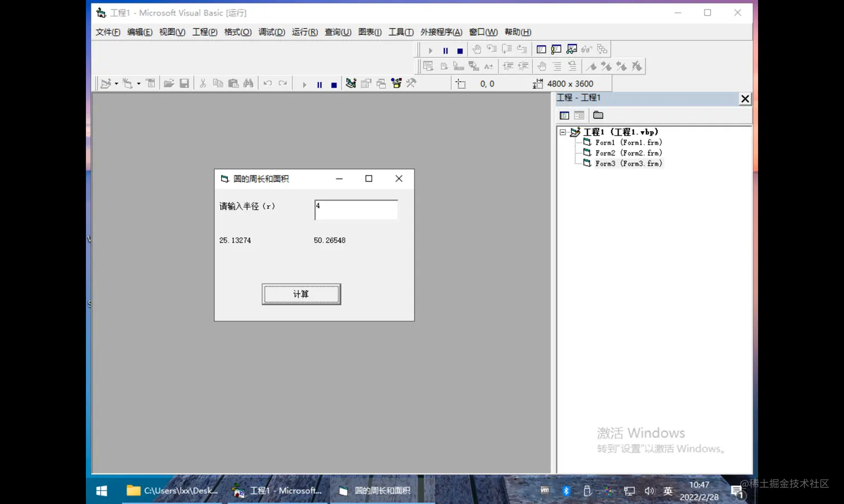Open the 编辑(E) menu
The image size is (844, 504).
click(x=140, y=32)
